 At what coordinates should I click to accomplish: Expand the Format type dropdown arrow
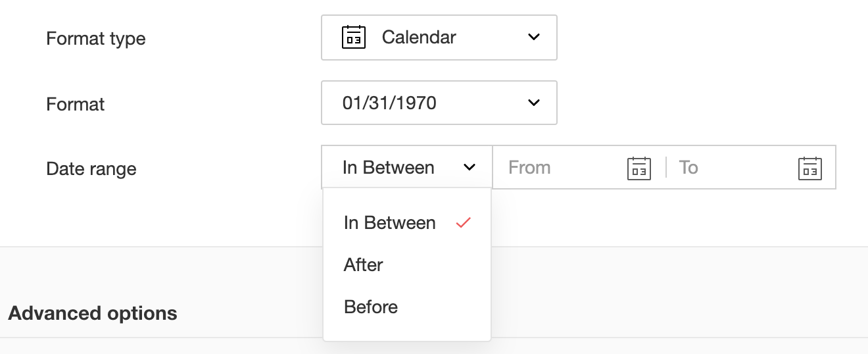tap(534, 38)
